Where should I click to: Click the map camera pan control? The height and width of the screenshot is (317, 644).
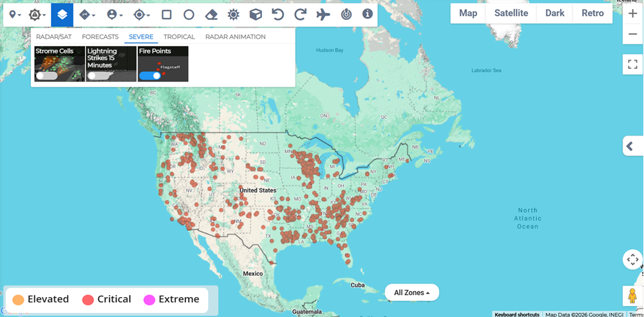pos(632,259)
